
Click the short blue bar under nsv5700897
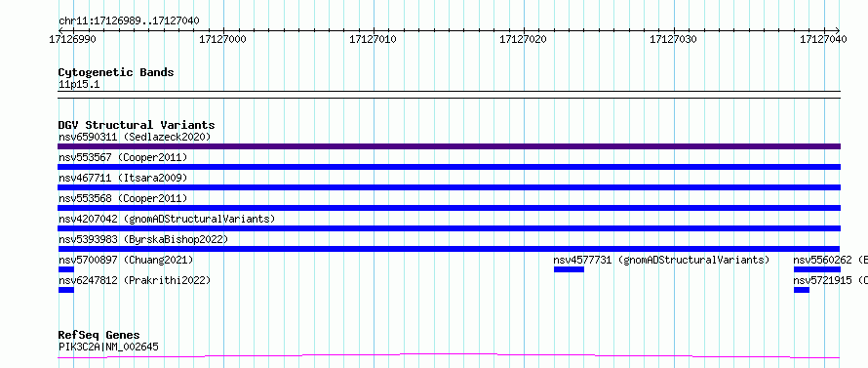click(x=66, y=269)
